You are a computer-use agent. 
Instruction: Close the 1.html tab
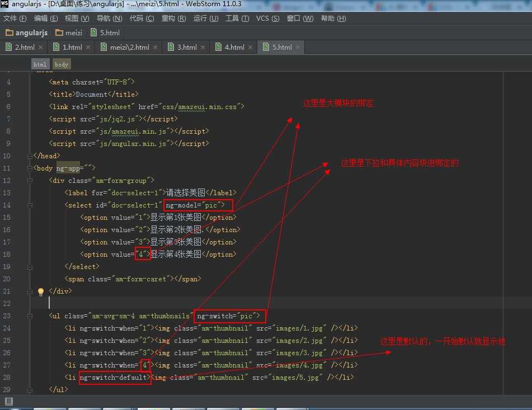tap(88, 47)
